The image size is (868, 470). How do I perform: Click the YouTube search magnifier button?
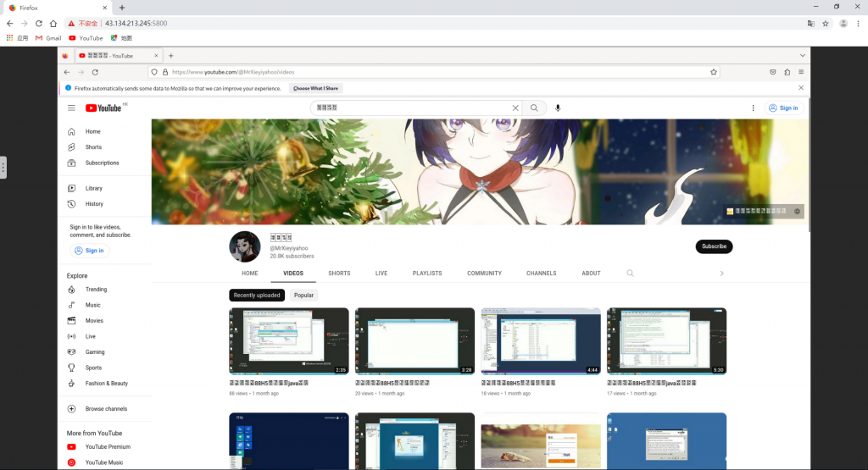[x=534, y=108]
